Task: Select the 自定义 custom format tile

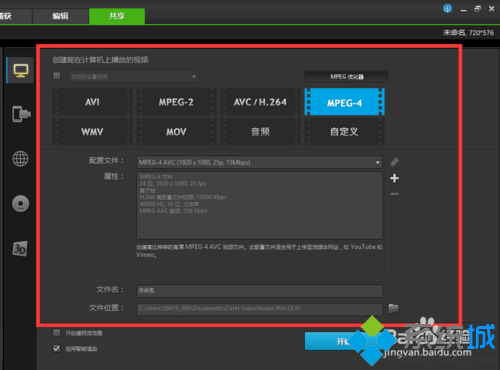Action: pyautogui.click(x=344, y=132)
